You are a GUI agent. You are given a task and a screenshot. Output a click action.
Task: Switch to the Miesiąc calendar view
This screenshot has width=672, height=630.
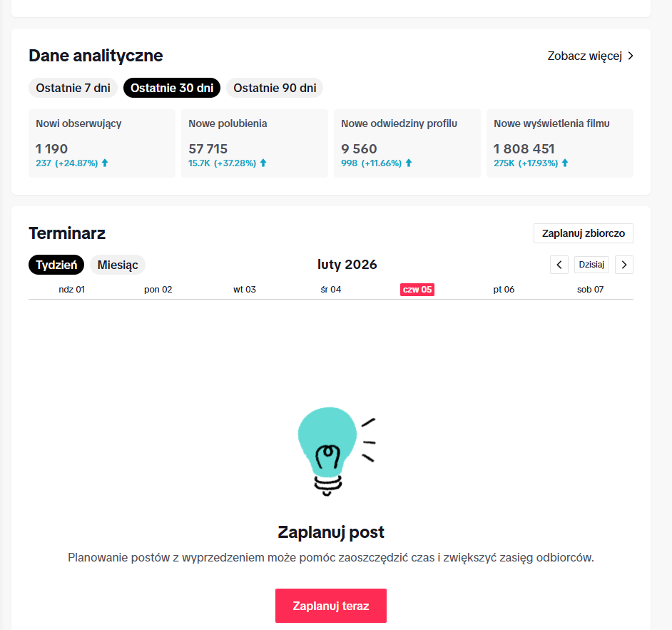point(118,265)
